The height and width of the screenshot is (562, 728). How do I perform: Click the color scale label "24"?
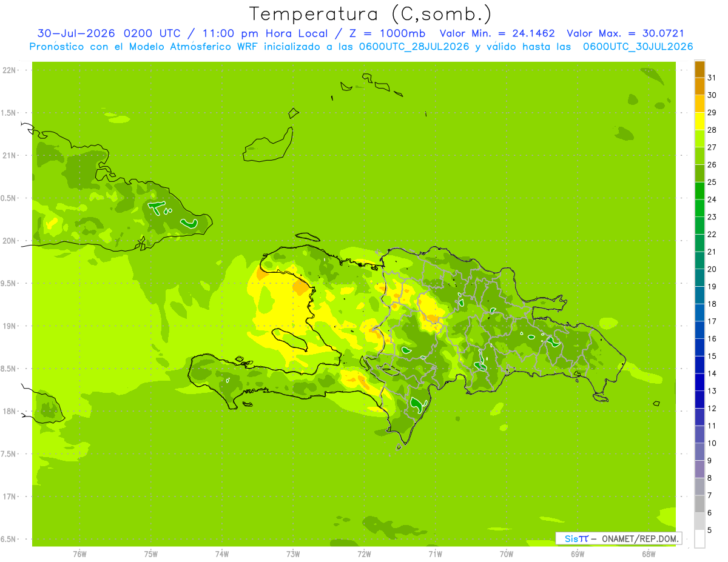(x=712, y=199)
